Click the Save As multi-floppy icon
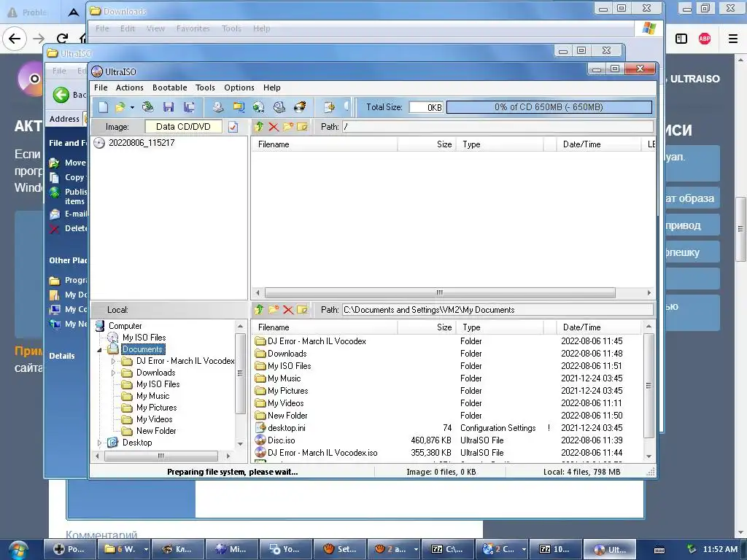This screenshot has height=560, width=747. click(x=189, y=107)
